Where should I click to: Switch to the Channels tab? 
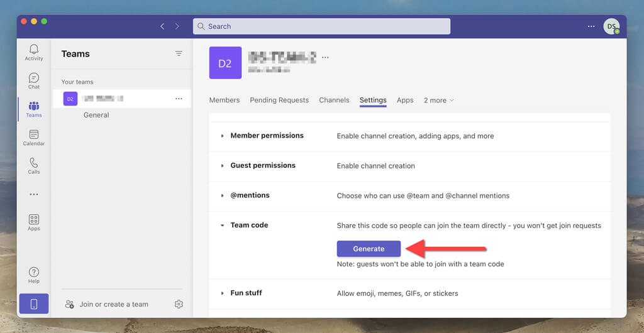point(334,101)
